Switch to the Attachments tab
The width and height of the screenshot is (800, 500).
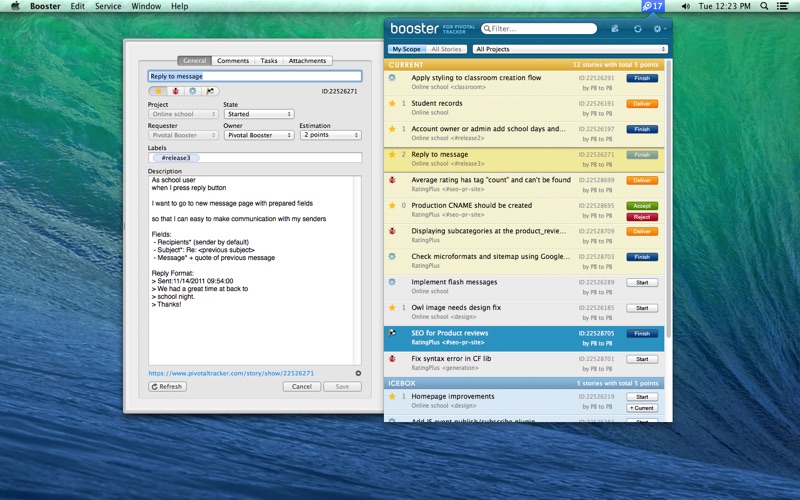click(307, 60)
